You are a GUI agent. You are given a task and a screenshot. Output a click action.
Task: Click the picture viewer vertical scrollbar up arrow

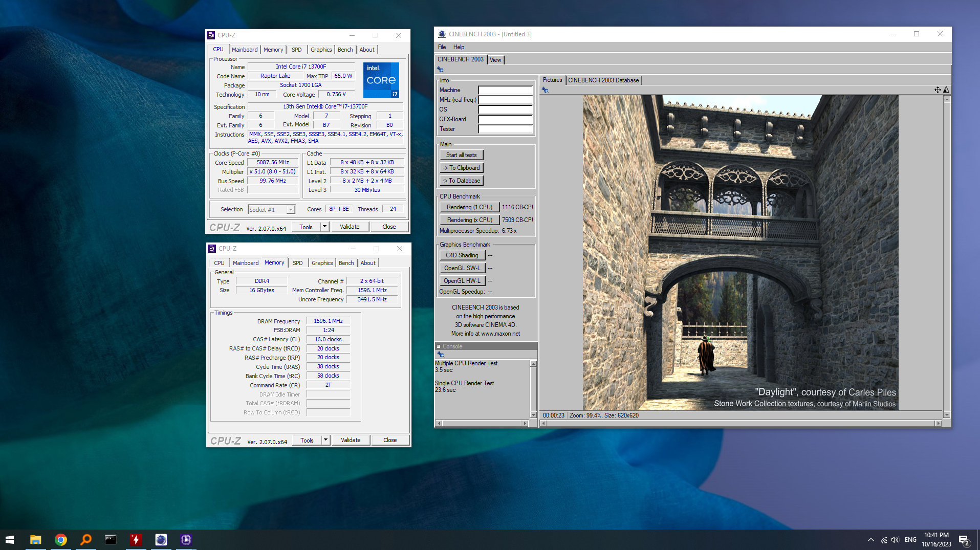tap(947, 99)
